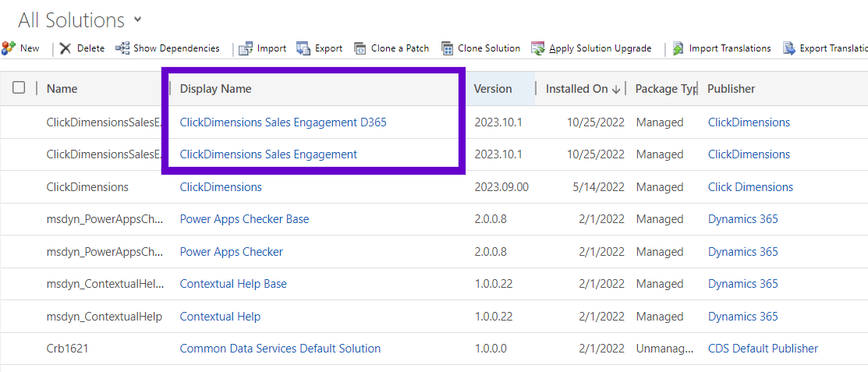Click the Import solution icon
This screenshot has width=868, height=372.
[246, 48]
